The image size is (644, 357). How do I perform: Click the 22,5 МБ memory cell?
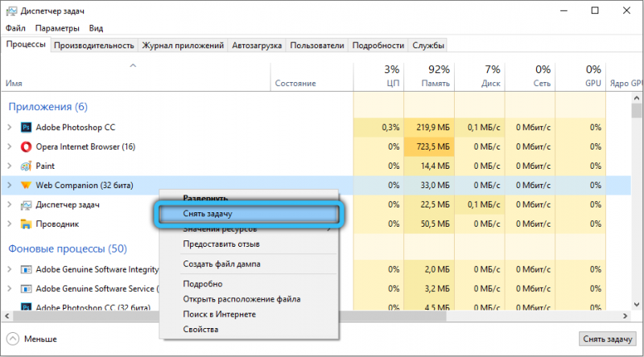(x=429, y=204)
